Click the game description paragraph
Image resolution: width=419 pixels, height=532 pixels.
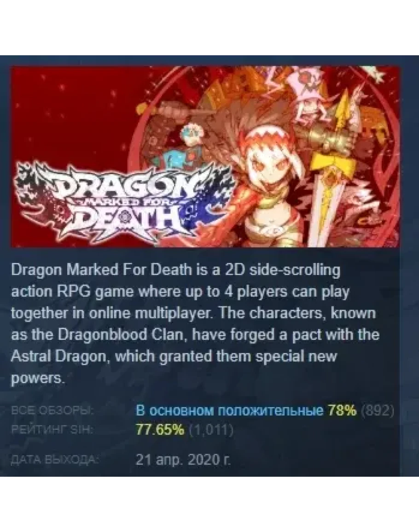(x=195, y=324)
